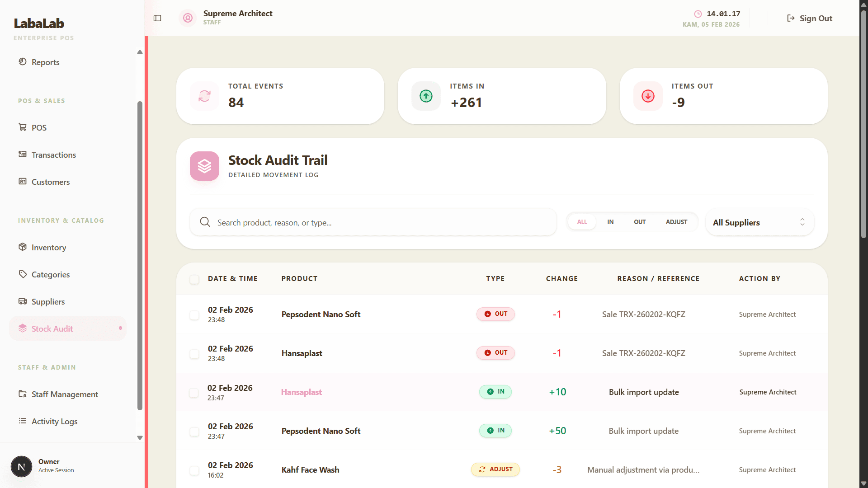Open Reports from the sidebar

pyautogui.click(x=68, y=62)
